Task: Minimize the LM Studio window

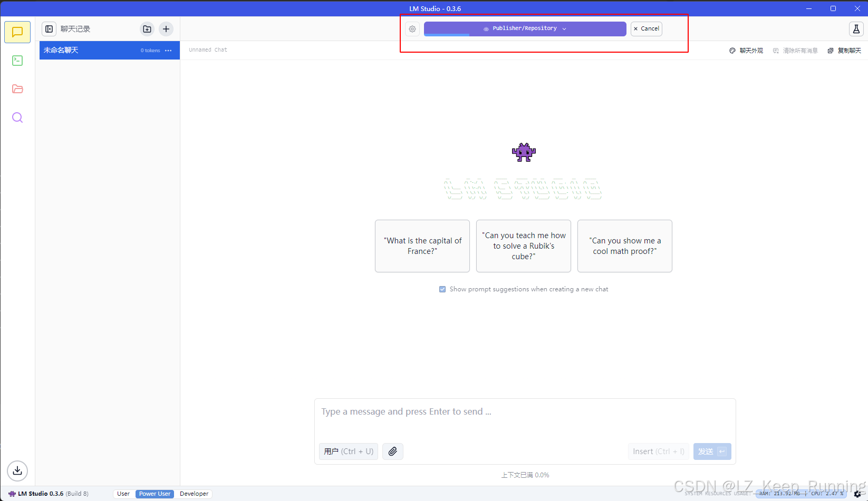Action: coord(809,8)
